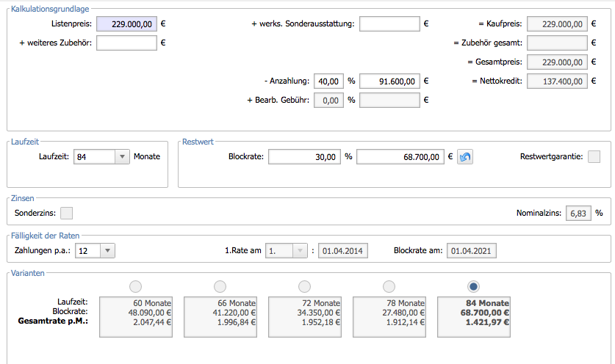615x364 pixels.
Task: Click the weiteres Zubehör input field
Action: [126, 43]
